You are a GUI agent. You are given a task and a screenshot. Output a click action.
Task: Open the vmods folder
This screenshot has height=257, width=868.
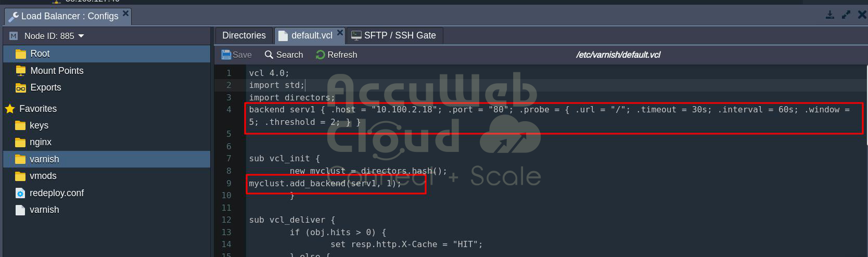tap(43, 176)
